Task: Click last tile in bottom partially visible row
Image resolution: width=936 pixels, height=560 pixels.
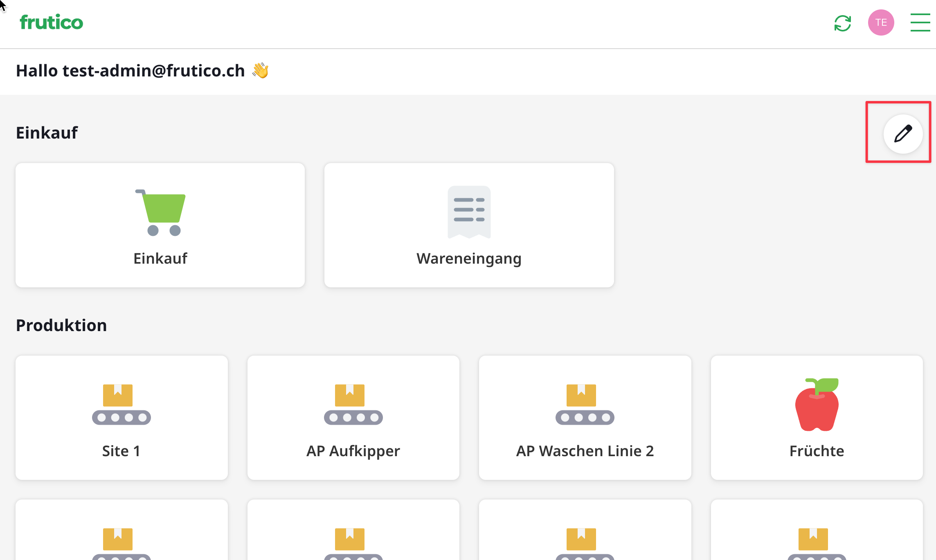Action: [x=817, y=531]
